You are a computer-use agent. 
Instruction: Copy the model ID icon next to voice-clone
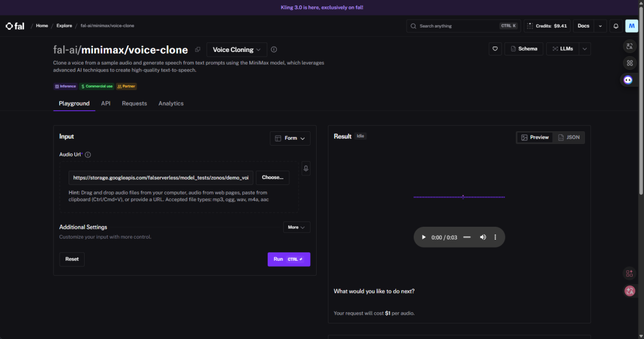tap(197, 50)
